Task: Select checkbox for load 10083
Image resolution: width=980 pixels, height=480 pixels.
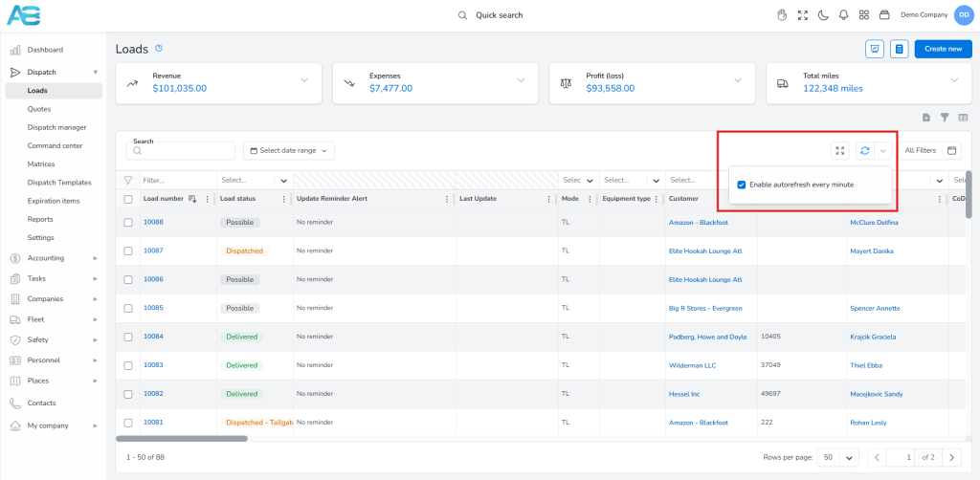Action: point(128,365)
